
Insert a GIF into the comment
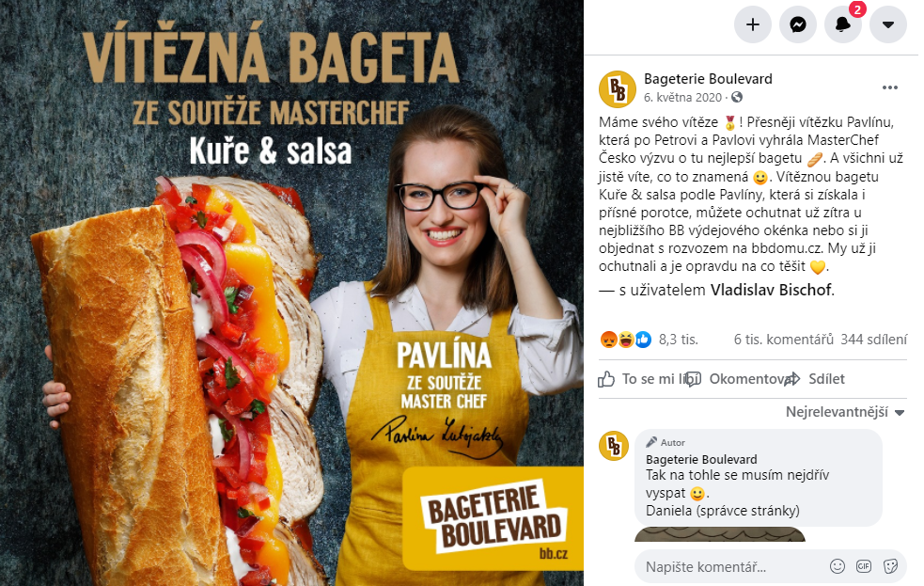tap(863, 566)
